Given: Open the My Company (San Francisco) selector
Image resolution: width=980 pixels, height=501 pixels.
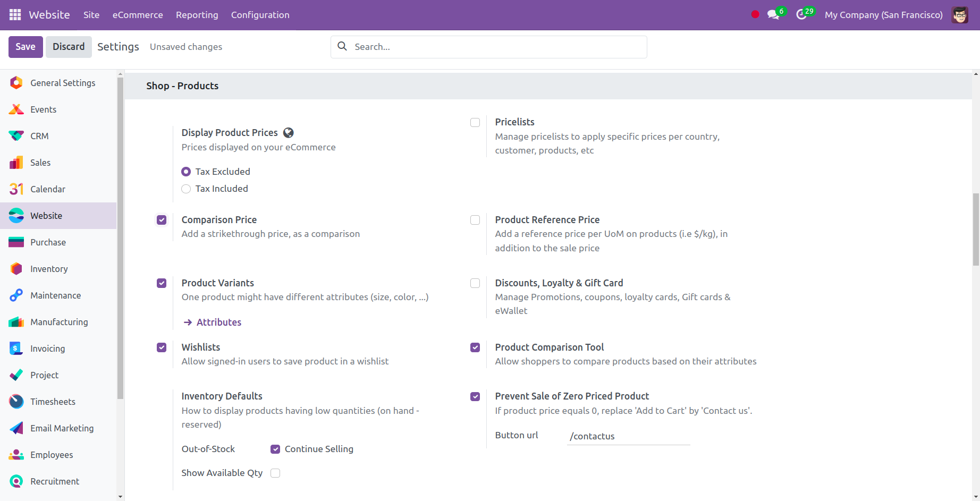Looking at the screenshot, I should point(884,14).
